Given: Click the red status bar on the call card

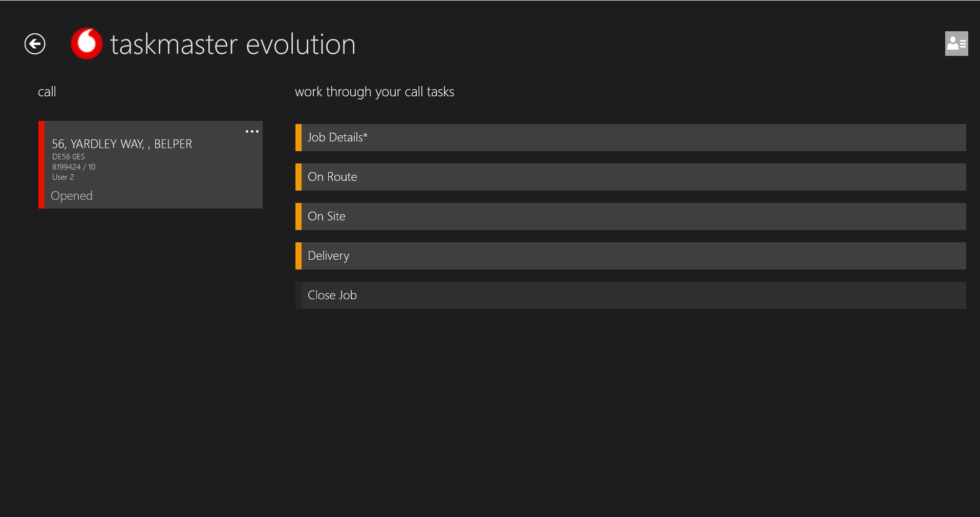Looking at the screenshot, I should point(41,164).
